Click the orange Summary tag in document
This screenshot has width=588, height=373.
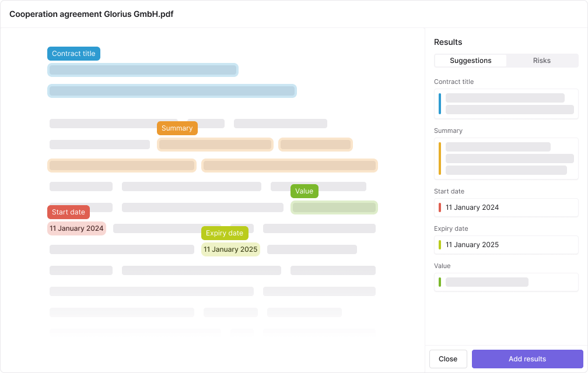(x=177, y=128)
